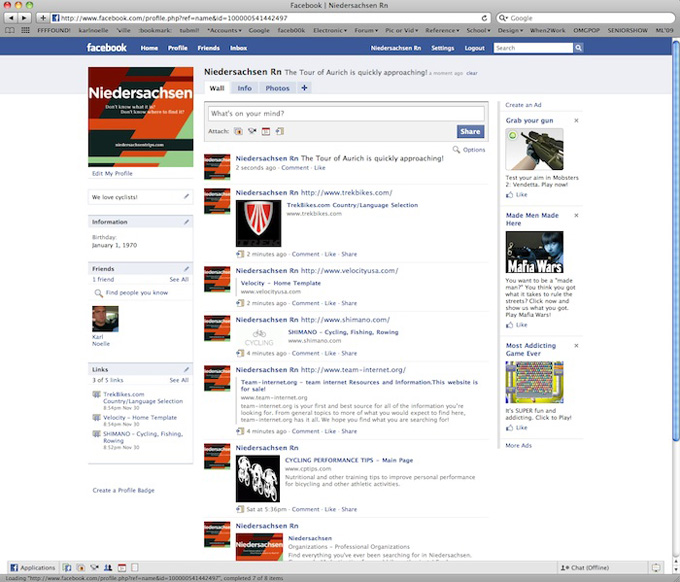Attach a video using the camera icon
Screen dimensions: 680x582
252,131
